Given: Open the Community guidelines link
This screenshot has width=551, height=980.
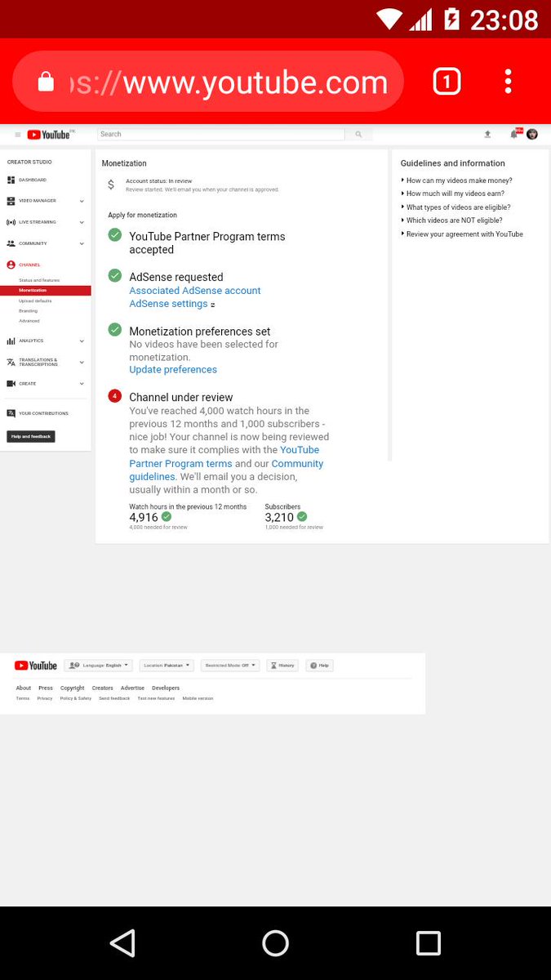Looking at the screenshot, I should (x=227, y=470).
